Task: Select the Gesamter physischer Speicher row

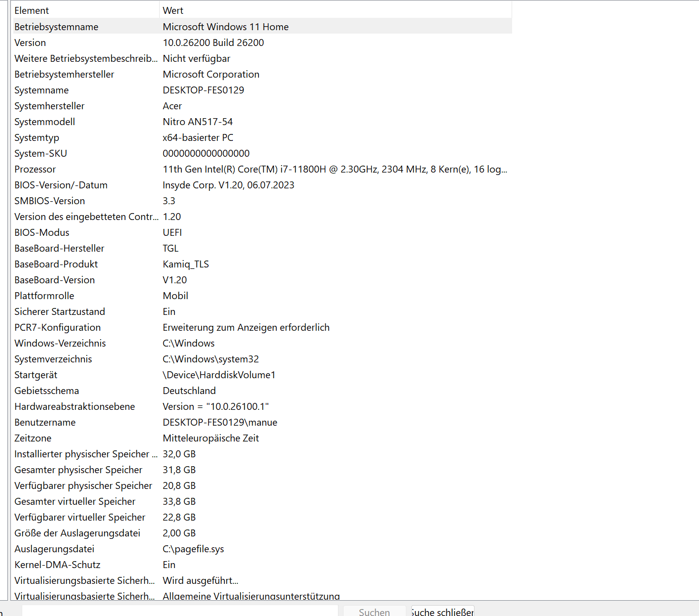Action: 262,470
